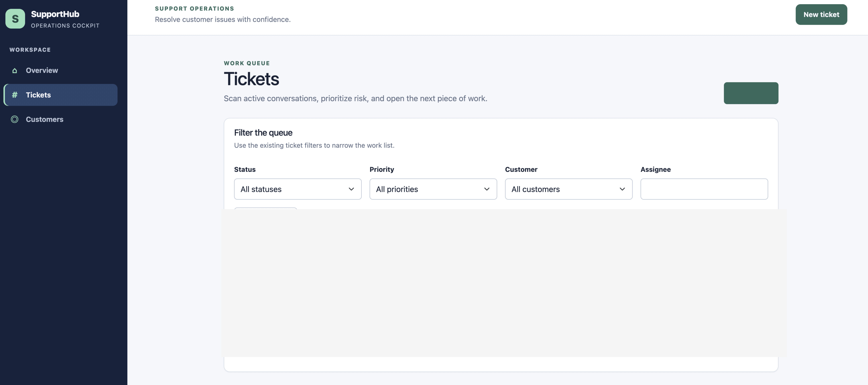Click the Filter the queue heading

click(x=263, y=133)
